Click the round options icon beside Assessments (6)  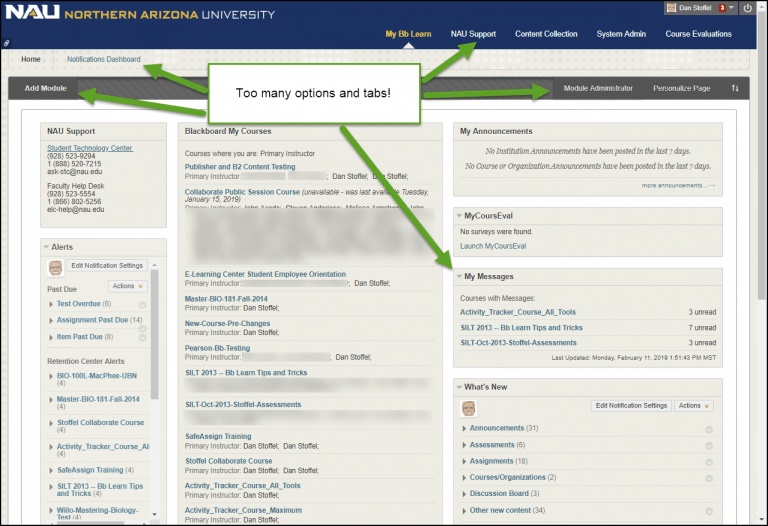(x=708, y=445)
